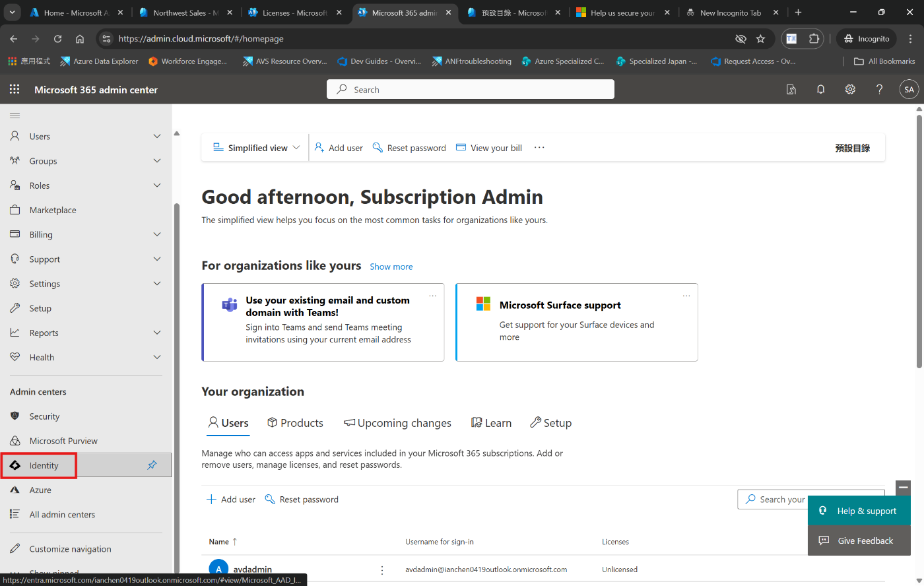Open the Microsoft Surface support card
Screen dimensions: 924x586
coord(577,322)
